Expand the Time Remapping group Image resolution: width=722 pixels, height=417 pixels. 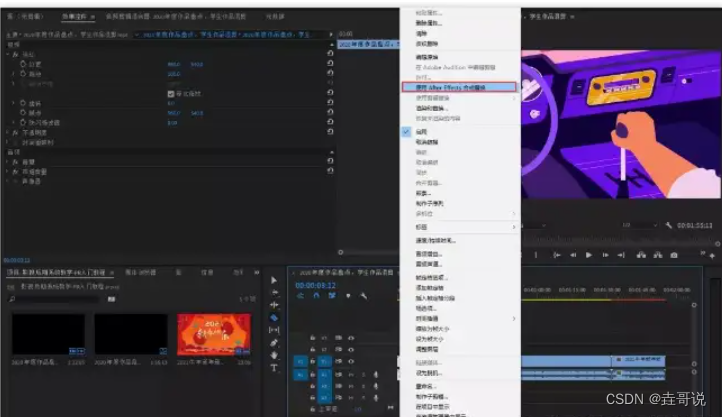coord(8,142)
